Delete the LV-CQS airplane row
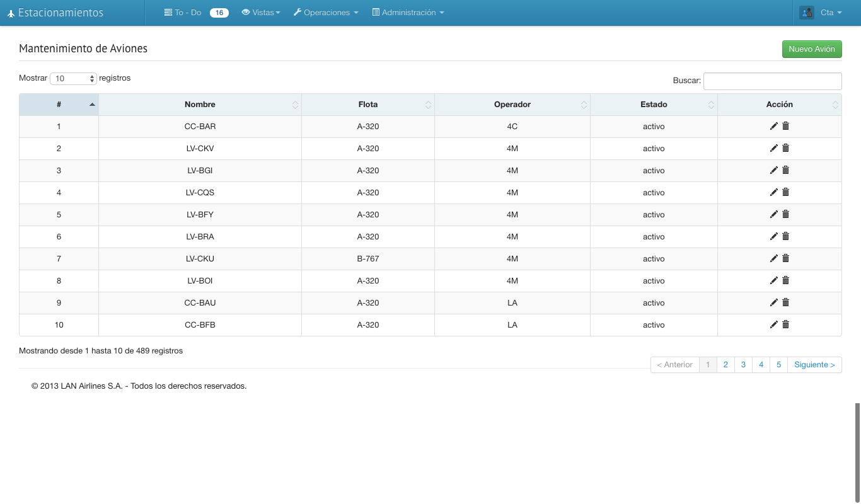The width and height of the screenshot is (861, 504). pyautogui.click(x=785, y=192)
